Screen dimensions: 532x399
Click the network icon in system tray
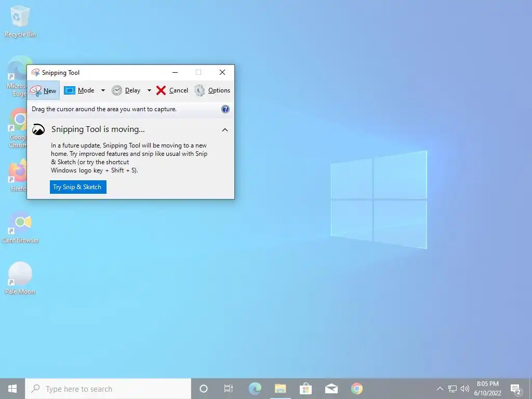click(453, 389)
